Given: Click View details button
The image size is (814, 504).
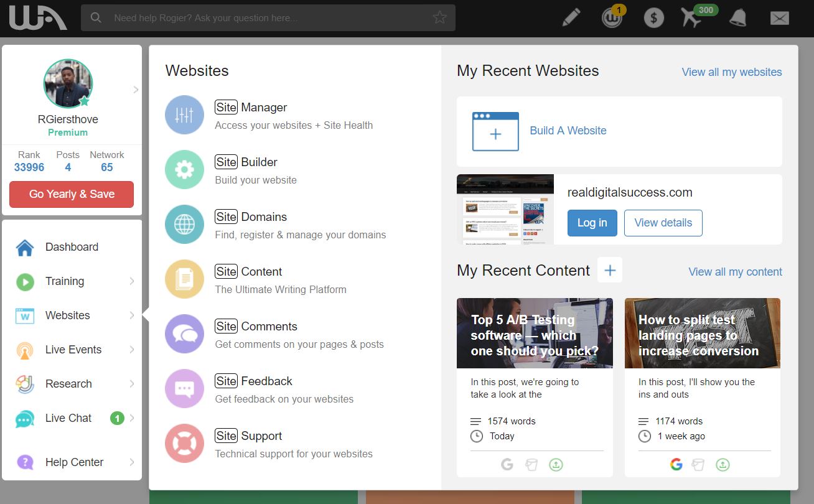Looking at the screenshot, I should tap(663, 223).
